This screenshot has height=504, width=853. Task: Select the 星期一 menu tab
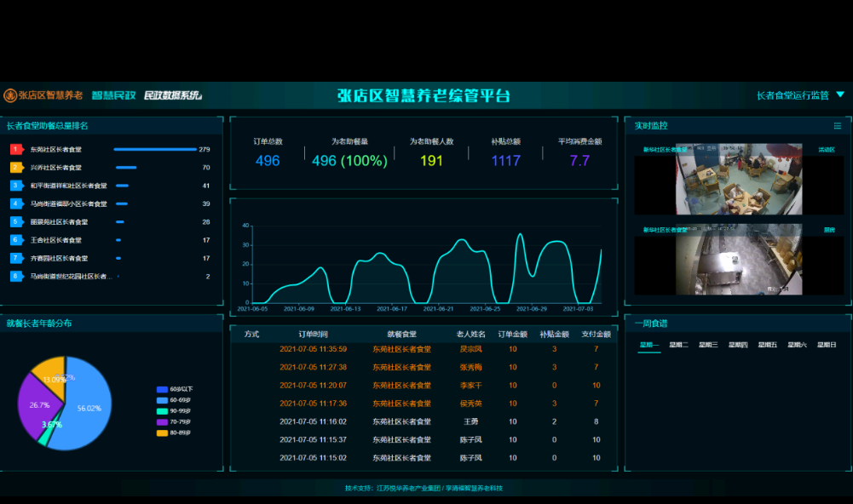pos(649,345)
